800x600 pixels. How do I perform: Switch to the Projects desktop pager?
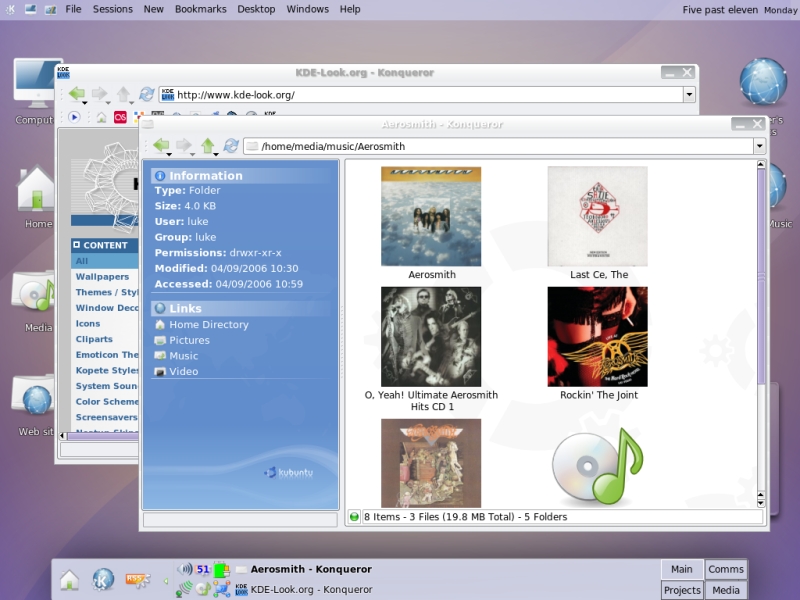pyautogui.click(x=682, y=590)
